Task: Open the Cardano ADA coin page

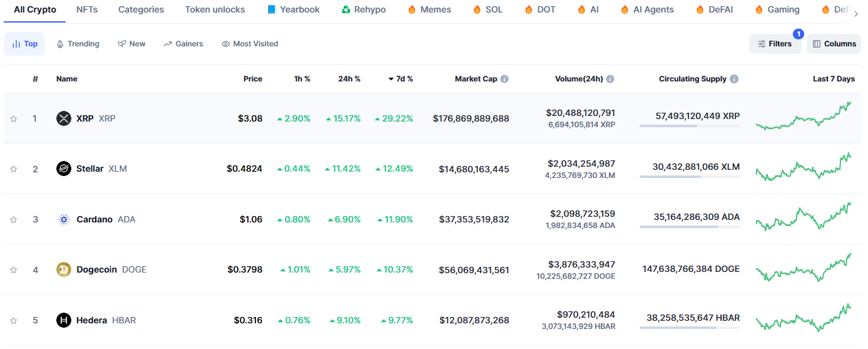Action: pos(106,219)
